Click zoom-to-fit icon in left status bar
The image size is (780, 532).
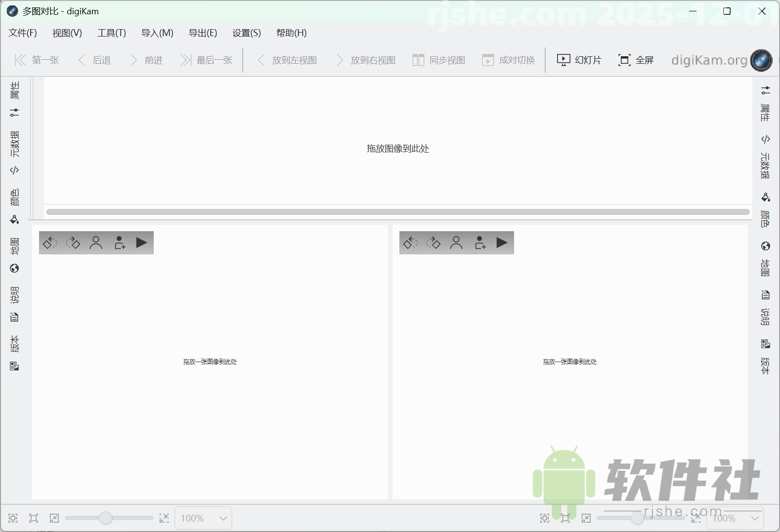13,518
